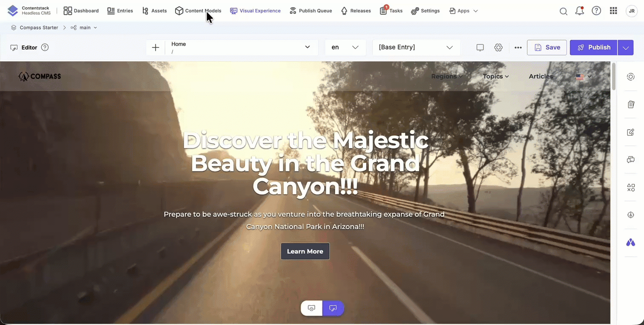644x325 pixels.
Task: Click the vertical scrollbar of the preview
Action: 614,76
